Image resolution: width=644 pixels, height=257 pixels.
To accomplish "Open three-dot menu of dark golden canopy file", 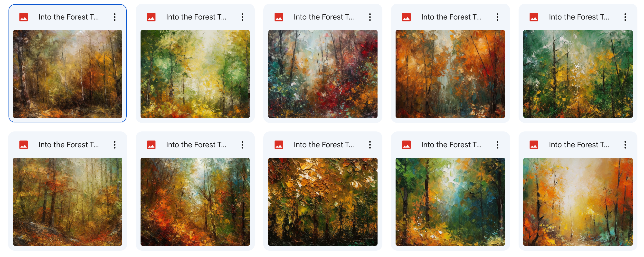I will coord(370,145).
